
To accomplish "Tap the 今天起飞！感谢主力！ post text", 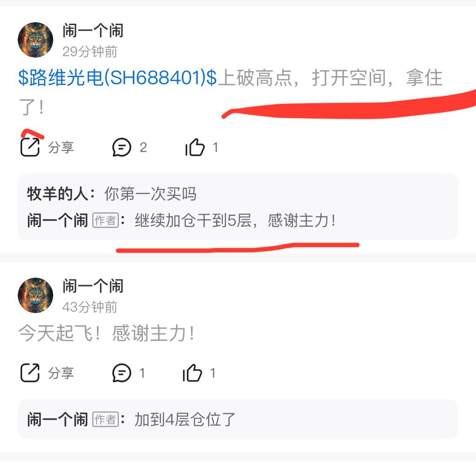I will pos(106,333).
